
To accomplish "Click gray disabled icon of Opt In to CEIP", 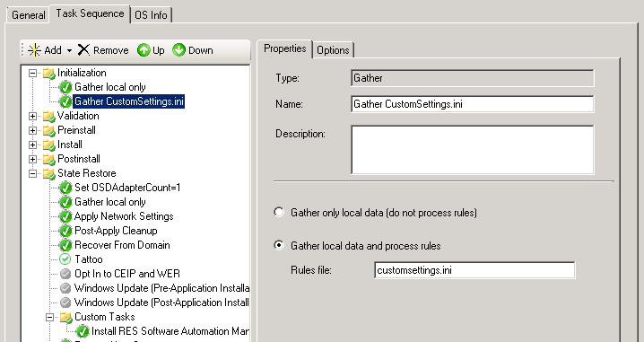I will [x=65, y=274].
